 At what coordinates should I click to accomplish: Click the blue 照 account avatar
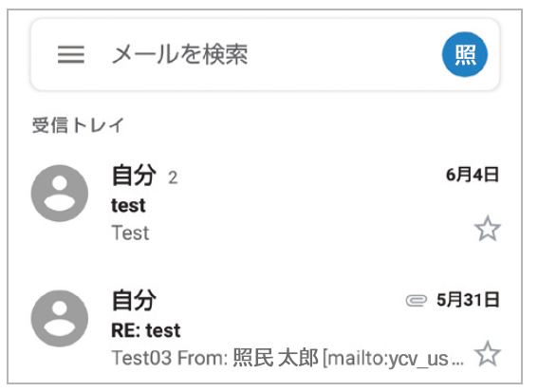click(465, 55)
